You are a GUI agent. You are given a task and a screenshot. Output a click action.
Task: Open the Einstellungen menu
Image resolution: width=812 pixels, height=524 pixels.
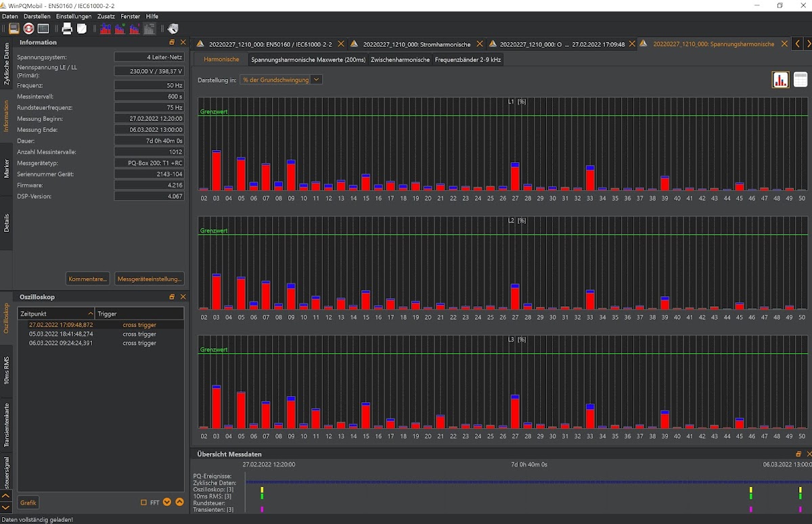(74, 16)
